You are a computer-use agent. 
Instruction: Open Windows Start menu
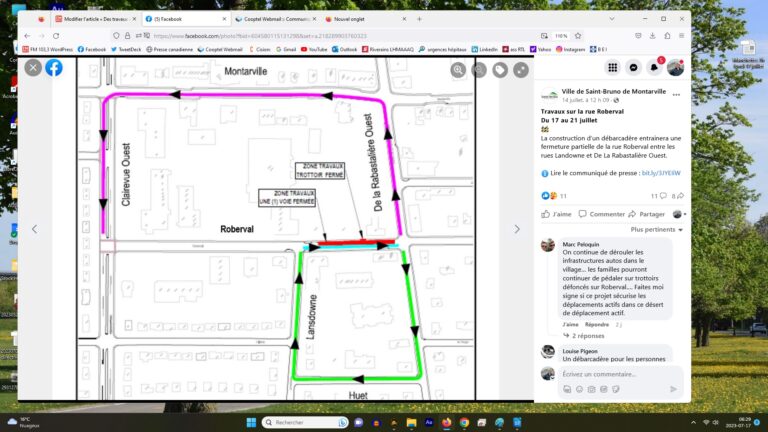coord(250,422)
